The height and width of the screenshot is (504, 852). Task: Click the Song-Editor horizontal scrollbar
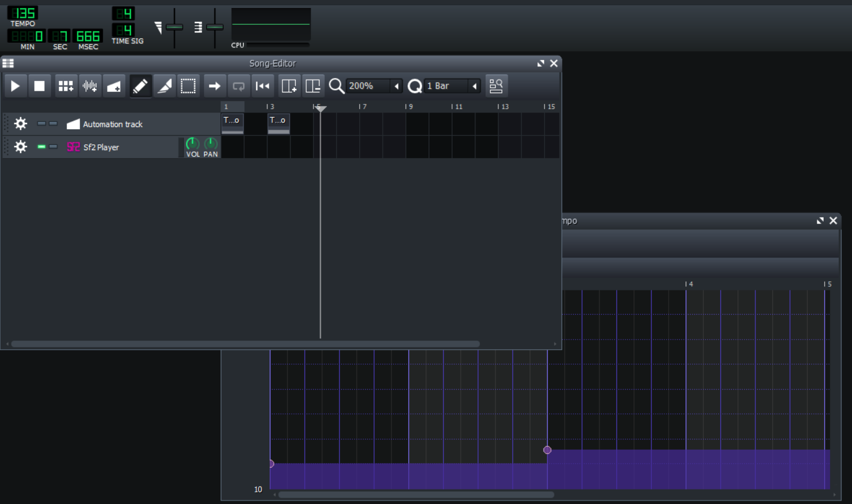(245, 344)
